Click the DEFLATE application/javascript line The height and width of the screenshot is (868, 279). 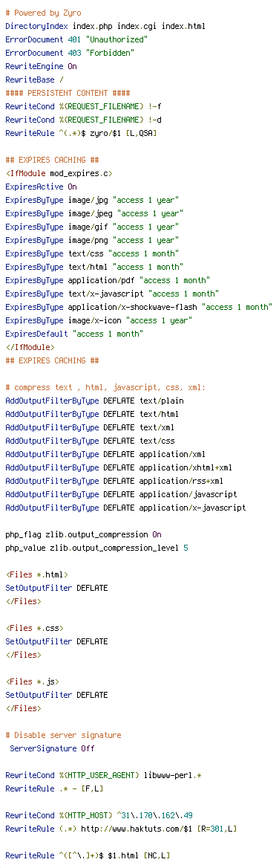[121, 493]
